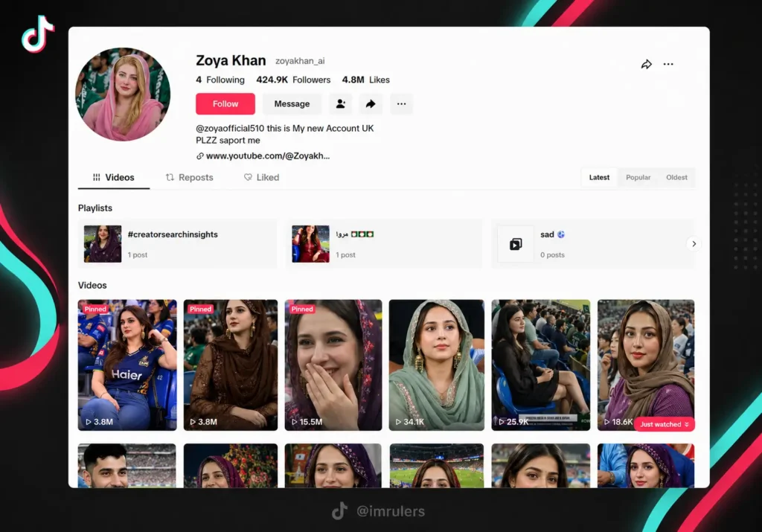The image size is (762, 532).
Task: Open the pinned brown dress 3.8M video
Action: coord(231,365)
